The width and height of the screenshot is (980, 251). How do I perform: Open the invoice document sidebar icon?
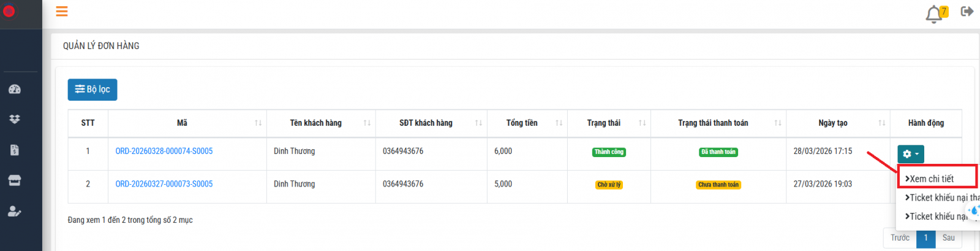click(15, 150)
